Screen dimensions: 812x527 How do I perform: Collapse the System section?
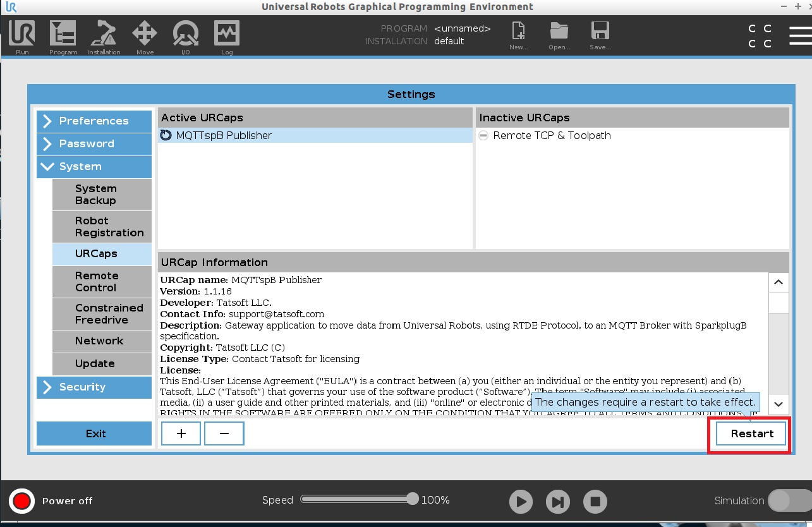[94, 167]
